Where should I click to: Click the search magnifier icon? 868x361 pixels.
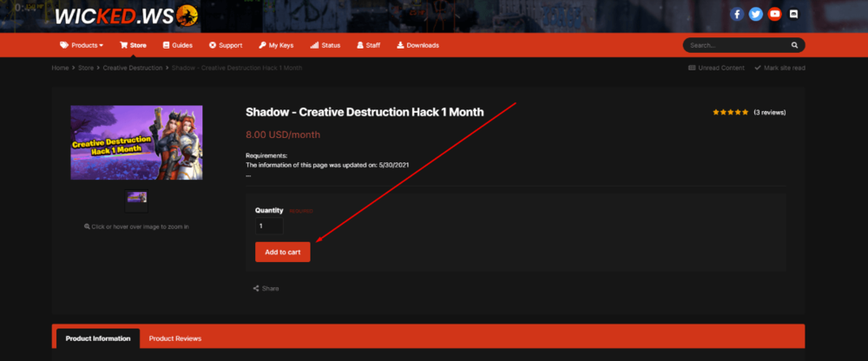click(x=794, y=45)
